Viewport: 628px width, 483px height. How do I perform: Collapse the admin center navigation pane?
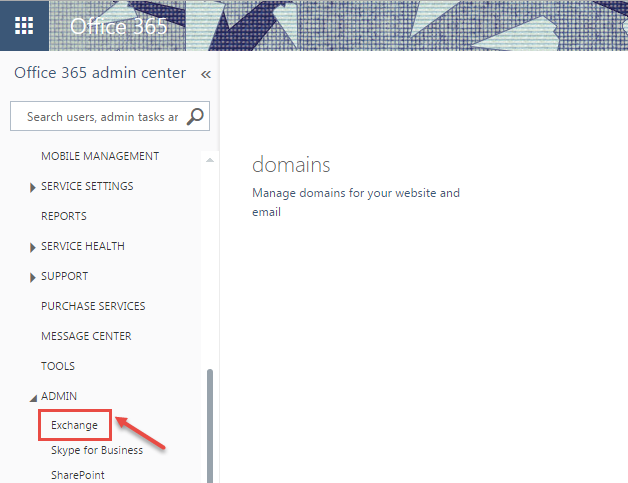point(206,74)
